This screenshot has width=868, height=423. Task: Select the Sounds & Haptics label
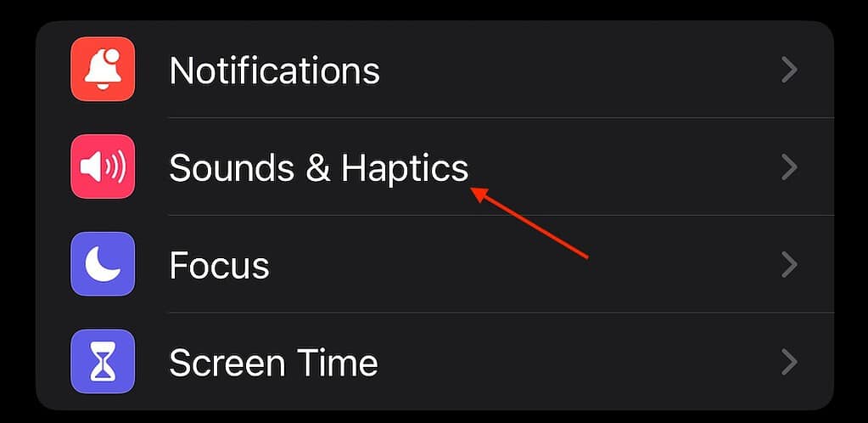click(x=319, y=168)
